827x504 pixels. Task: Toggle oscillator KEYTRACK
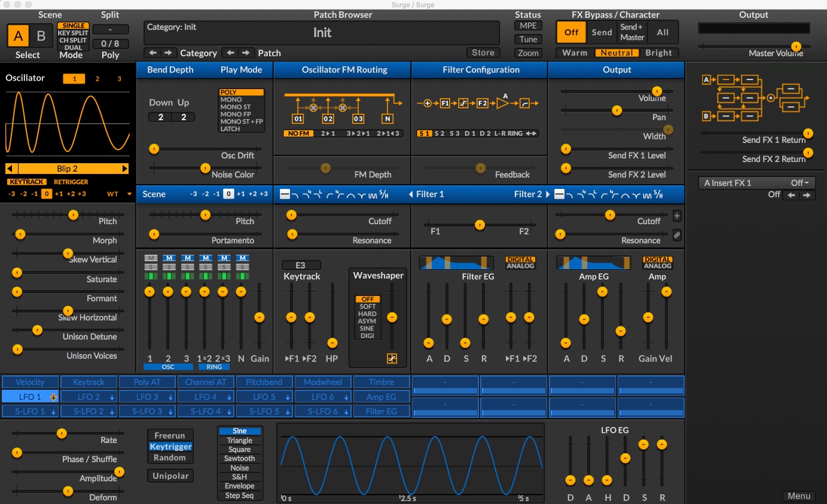coord(26,182)
